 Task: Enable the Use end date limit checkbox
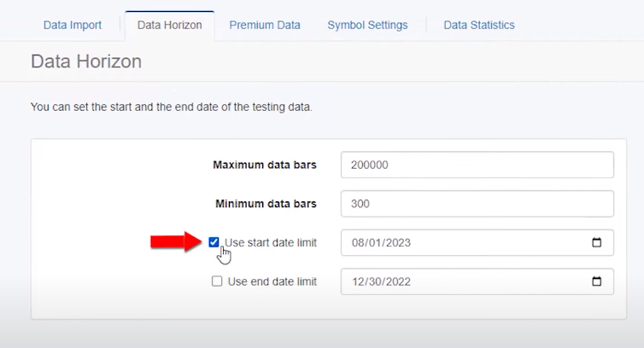click(x=217, y=281)
